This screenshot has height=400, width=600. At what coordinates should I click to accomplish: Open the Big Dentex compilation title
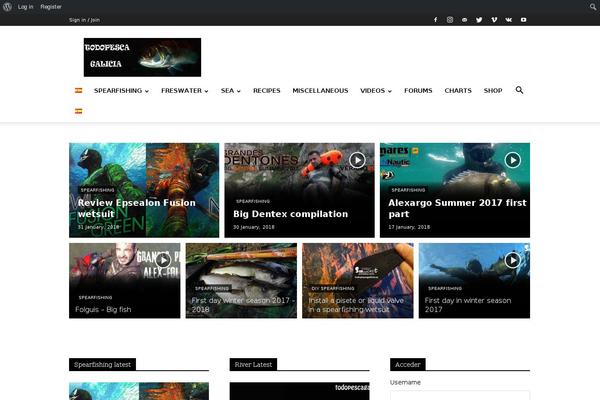pos(290,214)
